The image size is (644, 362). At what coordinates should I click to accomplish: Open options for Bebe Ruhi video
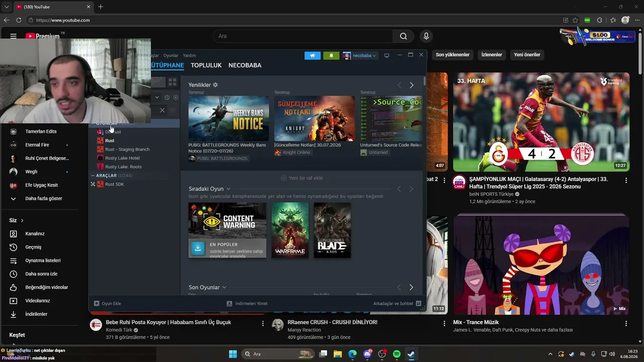pyautogui.click(x=263, y=324)
